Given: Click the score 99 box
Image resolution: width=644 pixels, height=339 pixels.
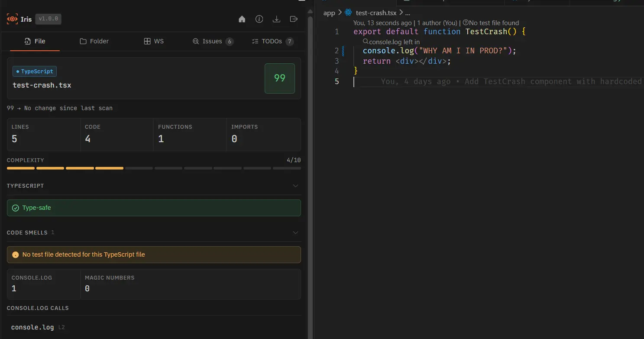Looking at the screenshot, I should tap(280, 78).
